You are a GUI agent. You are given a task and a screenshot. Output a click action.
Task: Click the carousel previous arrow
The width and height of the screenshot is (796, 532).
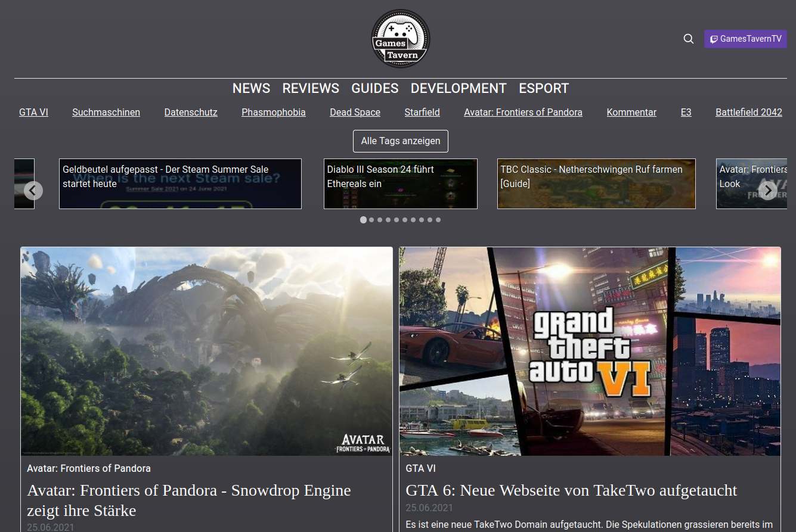pos(33,191)
